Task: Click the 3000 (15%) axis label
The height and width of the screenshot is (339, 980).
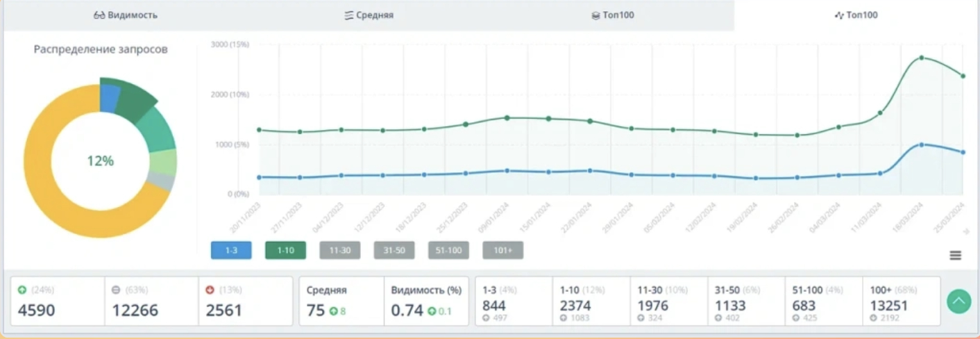Action: click(230, 44)
